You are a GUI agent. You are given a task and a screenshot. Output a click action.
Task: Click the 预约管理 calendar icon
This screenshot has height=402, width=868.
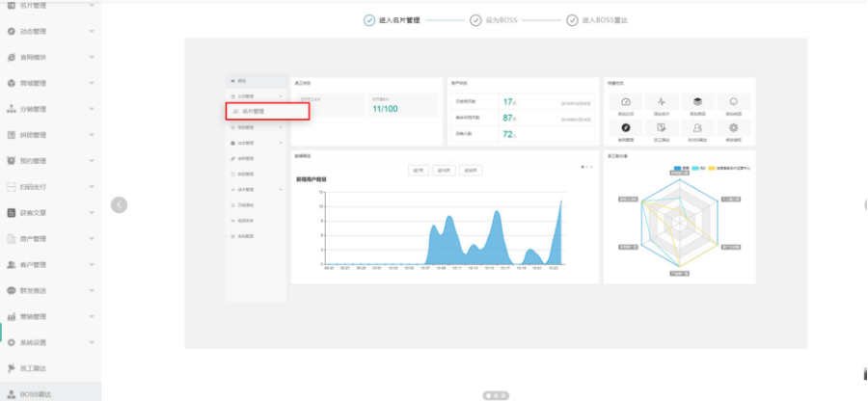(12, 161)
